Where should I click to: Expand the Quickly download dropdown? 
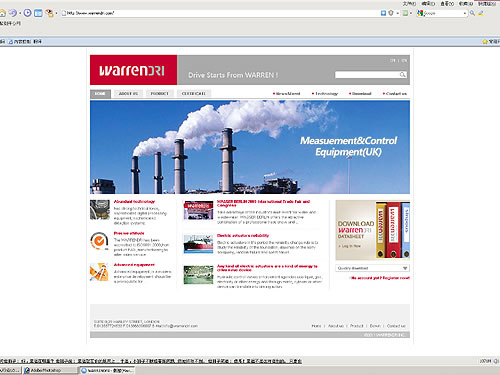point(405,268)
